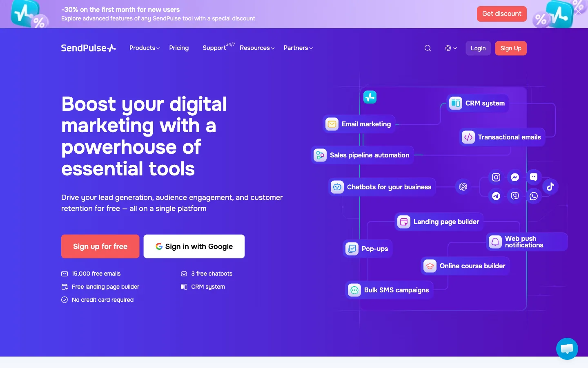The image size is (588, 368).
Task: Click the Sales pipeline automation icon
Action: [x=320, y=155]
